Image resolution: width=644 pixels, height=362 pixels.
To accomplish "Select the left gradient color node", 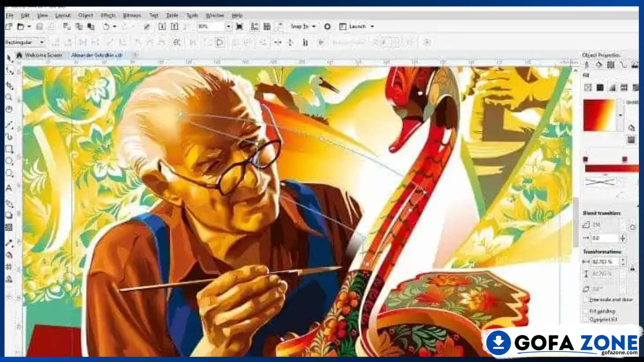I will click(586, 159).
